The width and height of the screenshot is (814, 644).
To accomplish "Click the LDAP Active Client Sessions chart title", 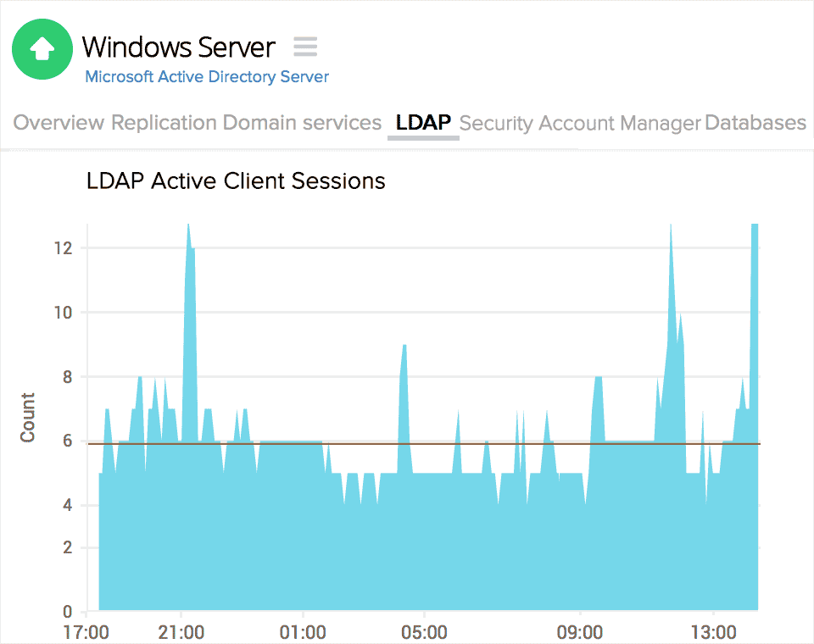I will [x=235, y=181].
